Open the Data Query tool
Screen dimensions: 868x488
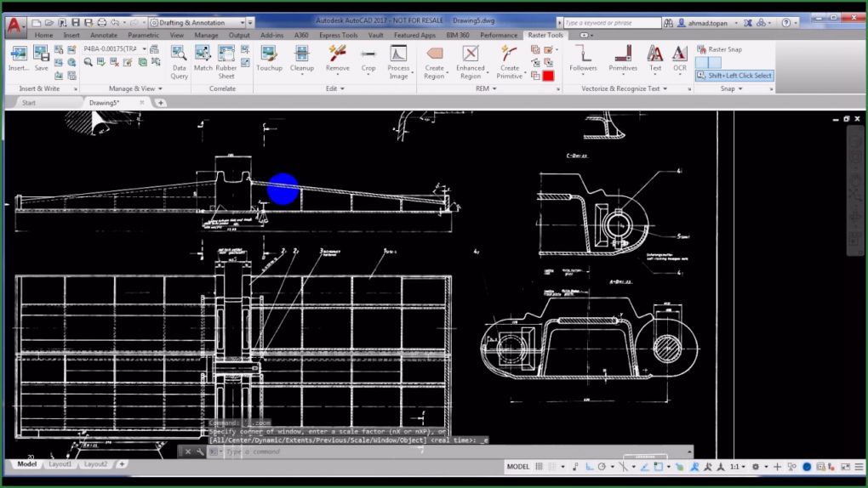[179, 63]
